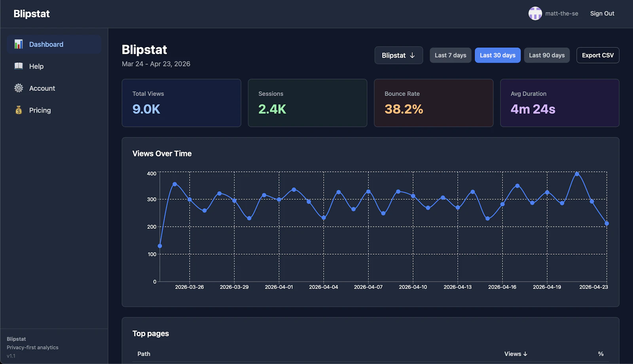Click the Bounce Rate 38.2% card
633x364 pixels.
point(434,103)
